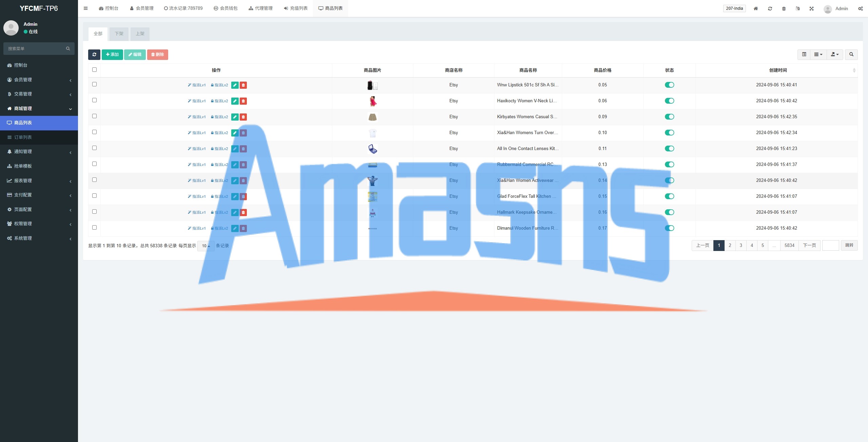868x442 pixels.
Task: Click the page number jump input field
Action: [831, 246]
